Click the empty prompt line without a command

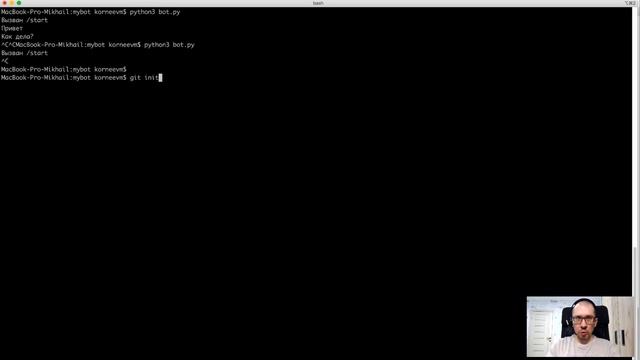coord(64,69)
